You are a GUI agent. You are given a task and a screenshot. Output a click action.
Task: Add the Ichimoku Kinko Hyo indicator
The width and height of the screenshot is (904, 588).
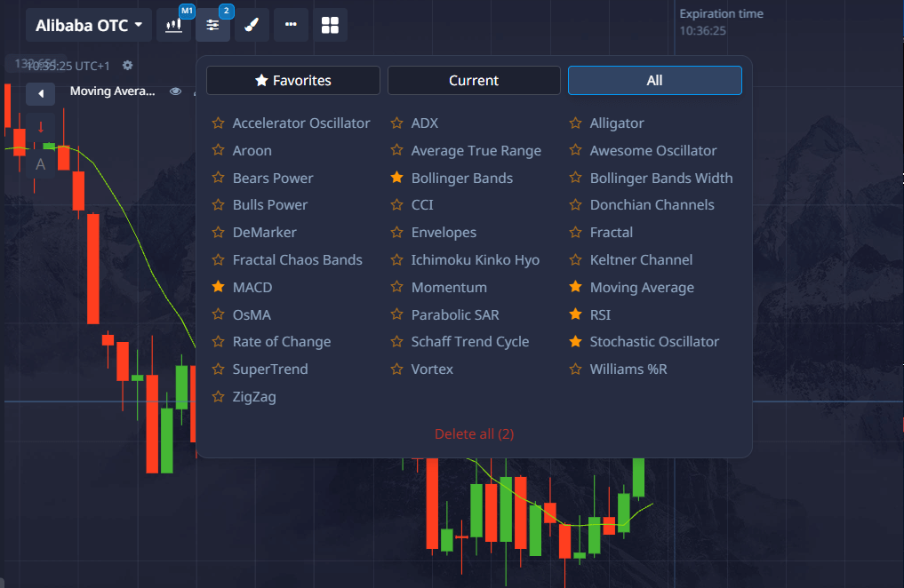click(x=475, y=260)
